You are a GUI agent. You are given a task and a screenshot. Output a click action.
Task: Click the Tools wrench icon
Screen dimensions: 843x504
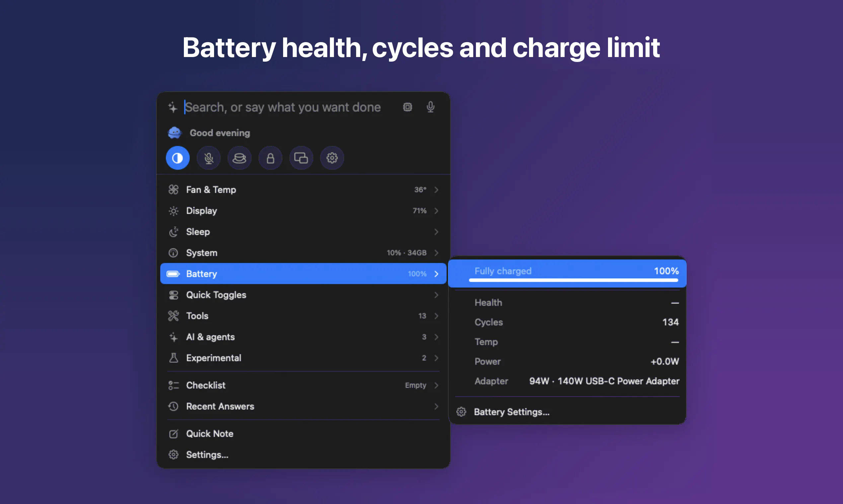[173, 316]
